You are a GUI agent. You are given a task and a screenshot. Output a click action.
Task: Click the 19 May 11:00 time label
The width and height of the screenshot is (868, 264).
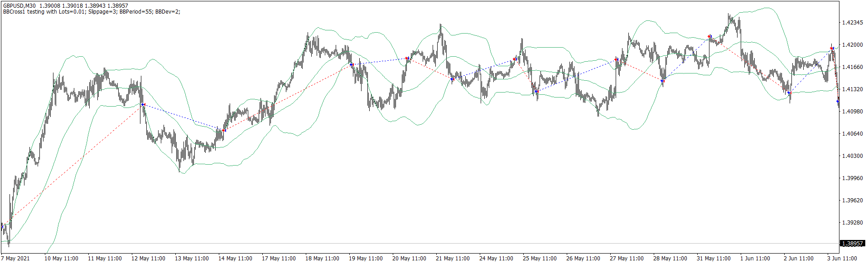[x=366, y=259]
